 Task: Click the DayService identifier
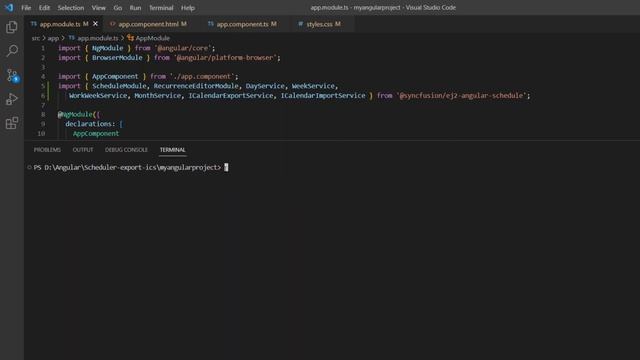(265, 86)
